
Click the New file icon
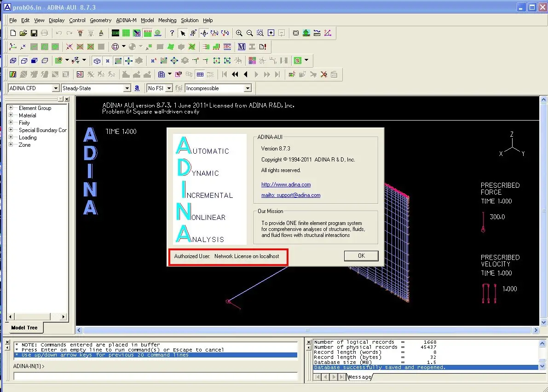point(13,33)
